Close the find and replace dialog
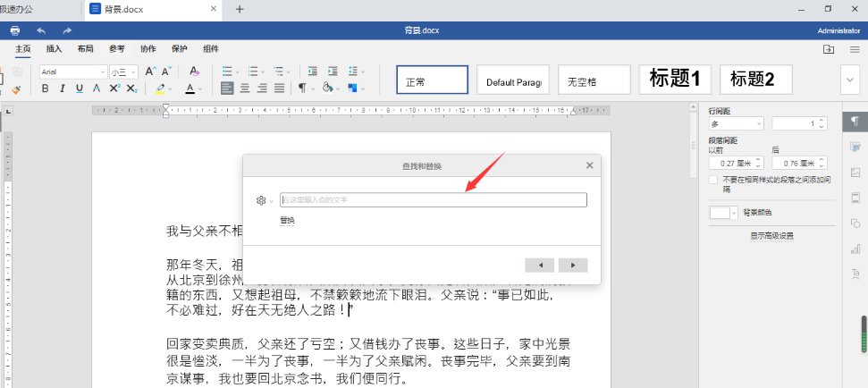Viewport: 868px width, 388px height. pyautogui.click(x=590, y=165)
